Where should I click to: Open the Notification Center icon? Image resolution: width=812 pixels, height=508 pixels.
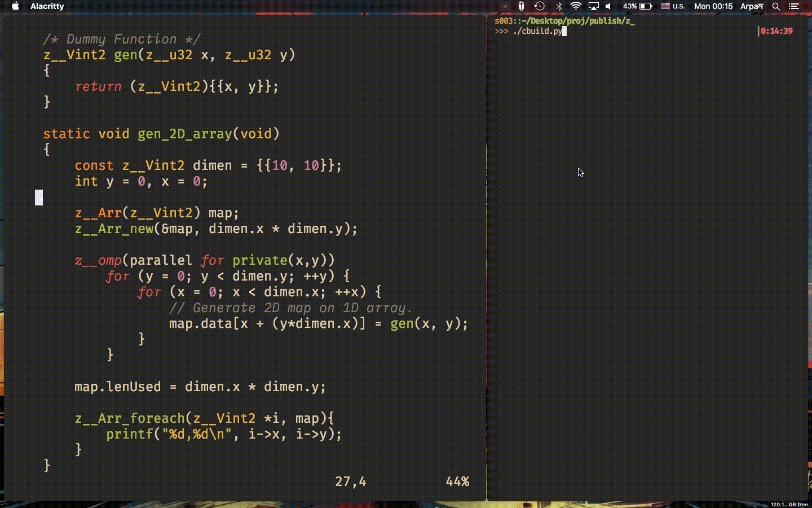click(x=794, y=6)
